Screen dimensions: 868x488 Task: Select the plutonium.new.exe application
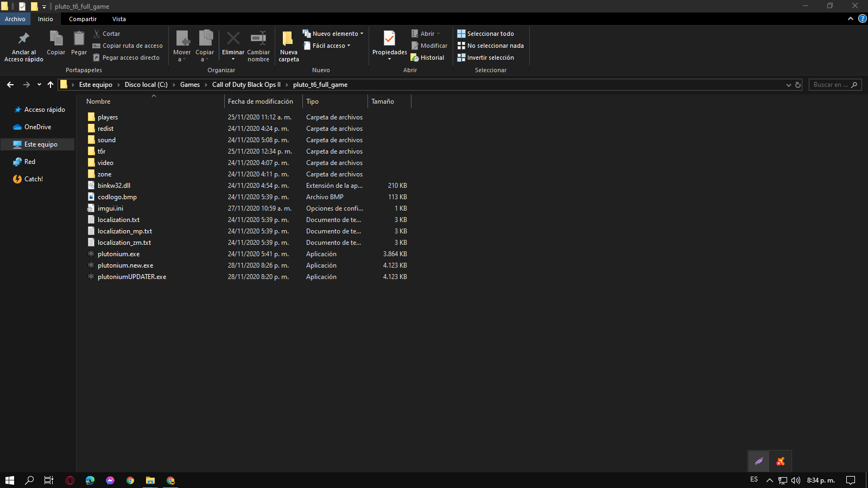125,265
